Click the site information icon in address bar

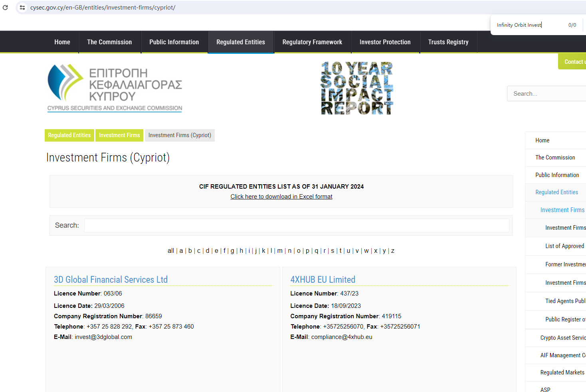click(22, 8)
